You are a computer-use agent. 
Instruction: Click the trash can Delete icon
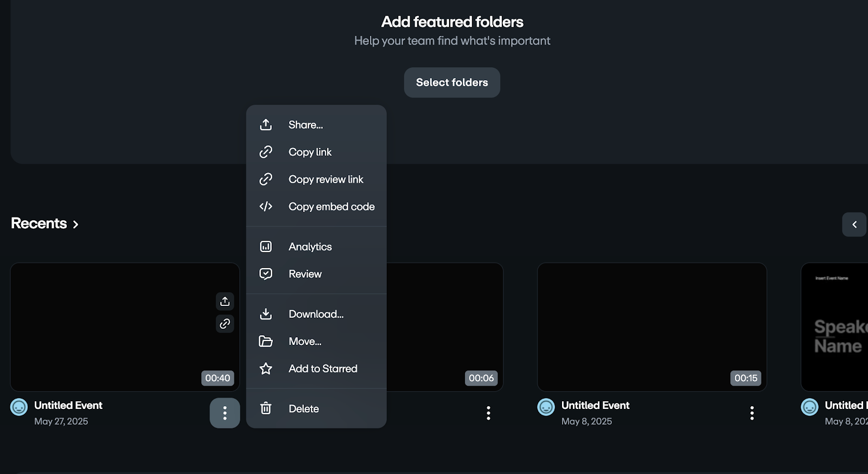(266, 408)
